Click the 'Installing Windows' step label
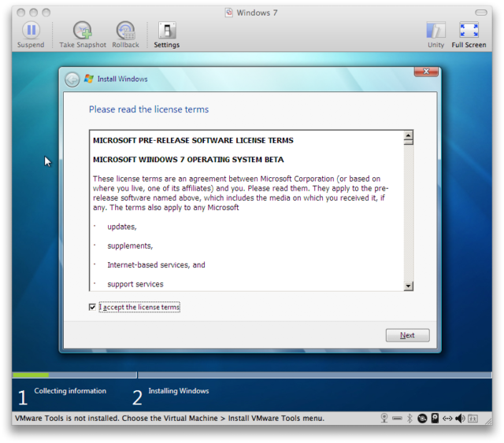 179,391
